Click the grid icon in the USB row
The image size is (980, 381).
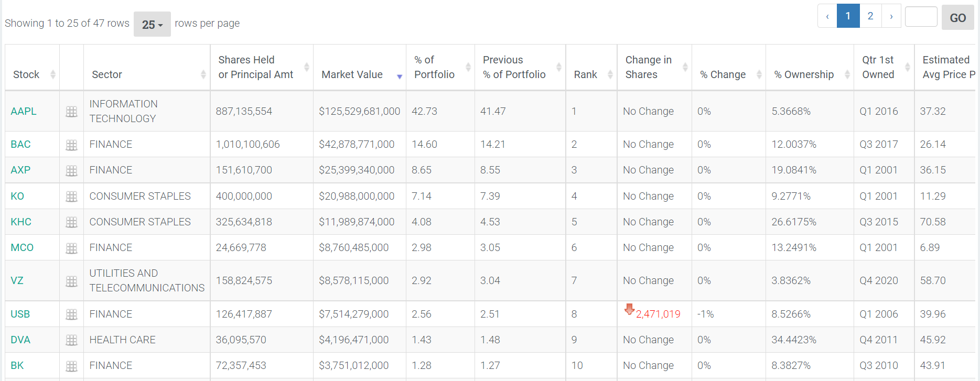click(72, 314)
